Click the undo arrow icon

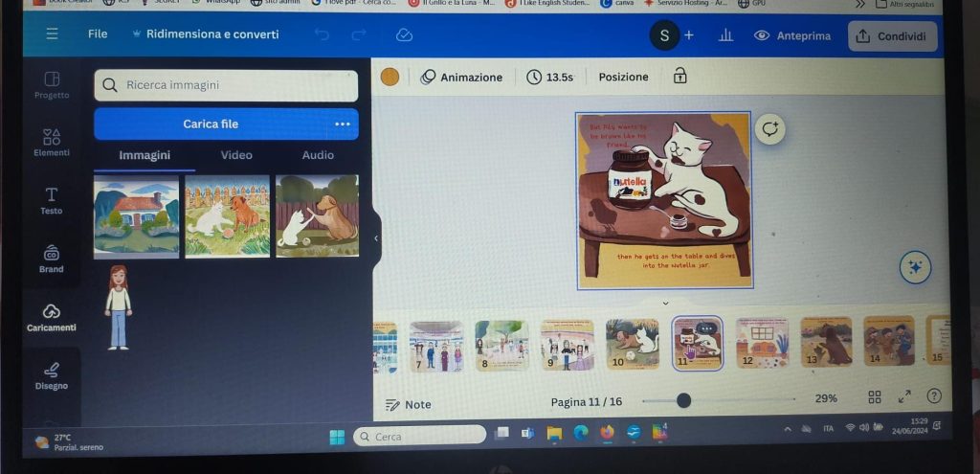(322, 35)
